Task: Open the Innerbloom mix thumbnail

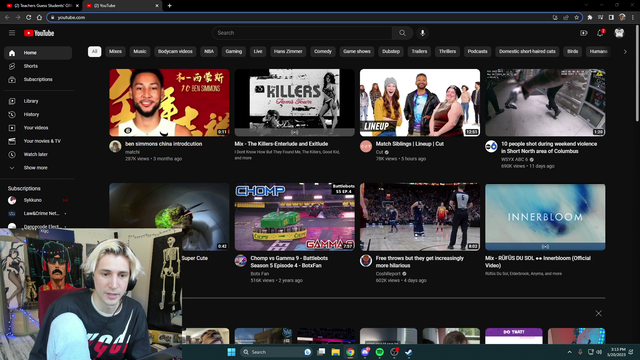Action: point(545,217)
